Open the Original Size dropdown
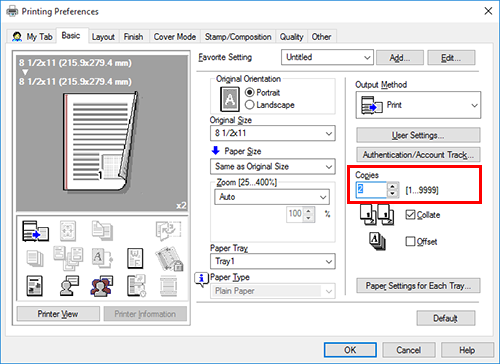Viewport: 500px width, 364px height. click(273, 133)
